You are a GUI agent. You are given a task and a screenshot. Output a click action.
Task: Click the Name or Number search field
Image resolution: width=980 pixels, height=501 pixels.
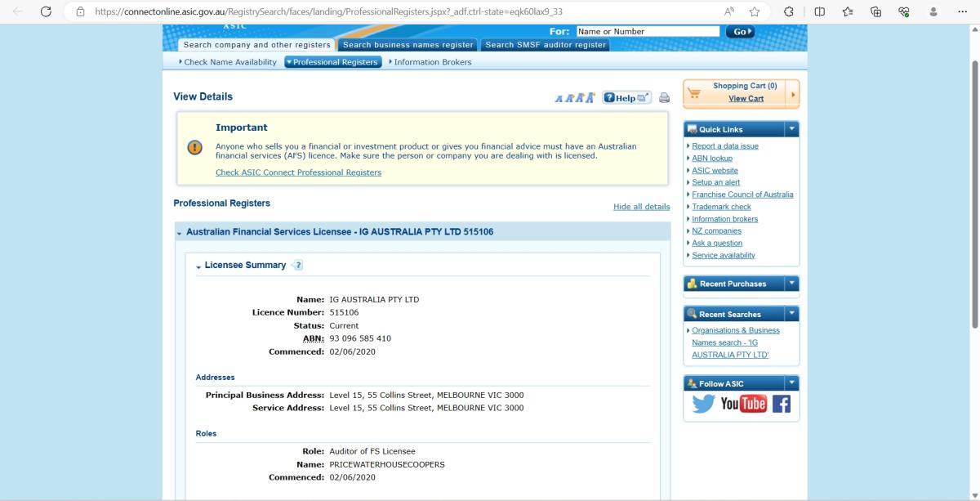tap(647, 32)
